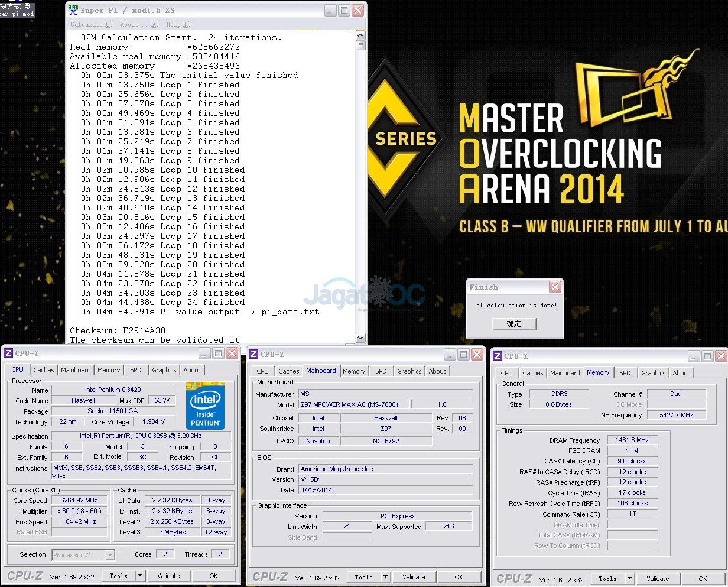The height and width of the screenshot is (587, 728).
Task: Click the Intel Inside Pentium logo
Action: [206, 405]
